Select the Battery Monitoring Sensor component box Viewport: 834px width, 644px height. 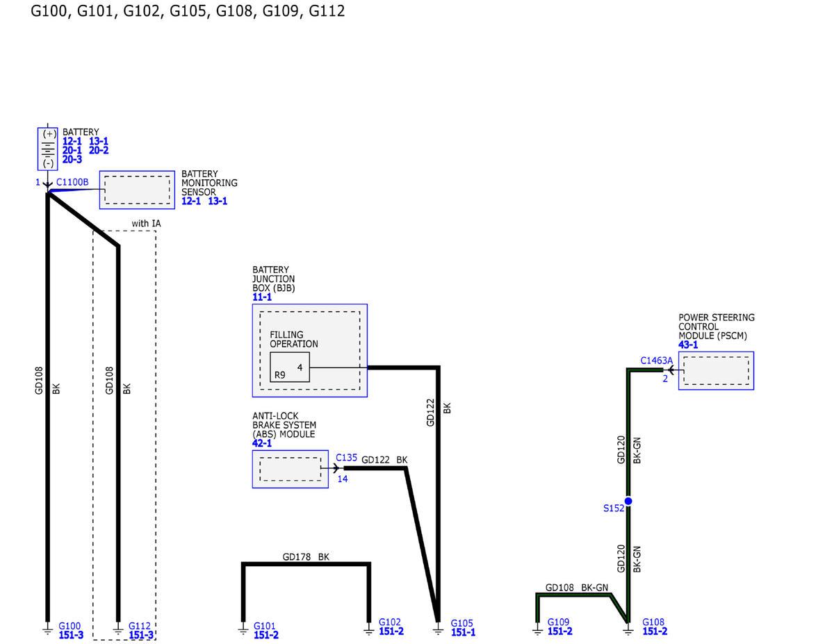coord(137,190)
